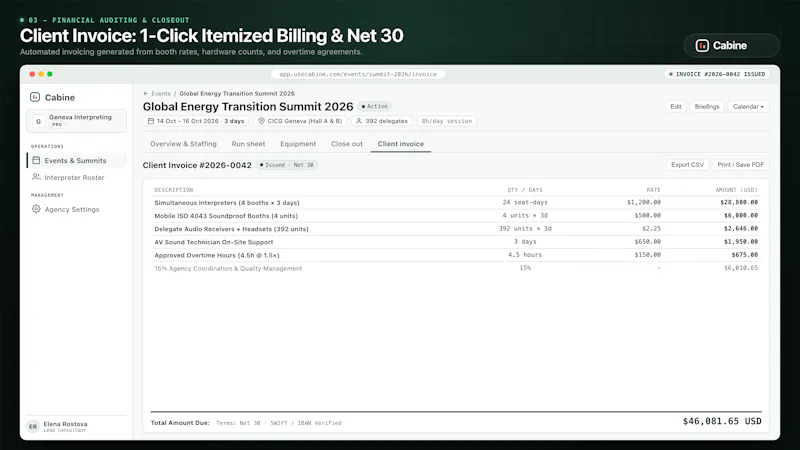Open Events & Summits calendar icon
800x450 pixels.
pyautogui.click(x=36, y=160)
